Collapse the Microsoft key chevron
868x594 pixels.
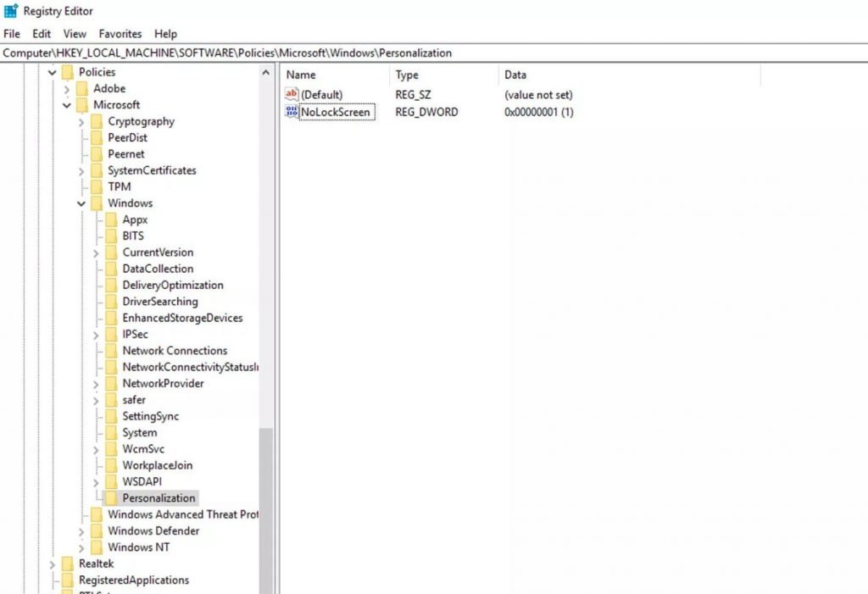tap(68, 106)
